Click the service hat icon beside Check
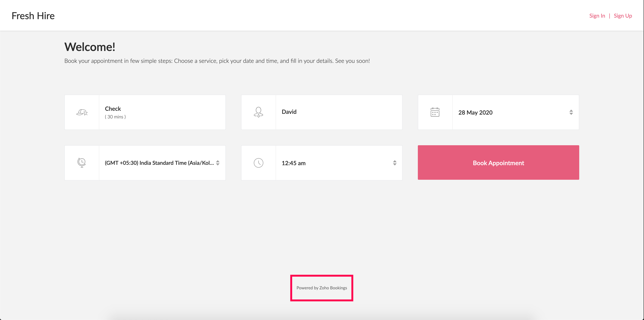Screen dimensions: 644x320 (82, 112)
